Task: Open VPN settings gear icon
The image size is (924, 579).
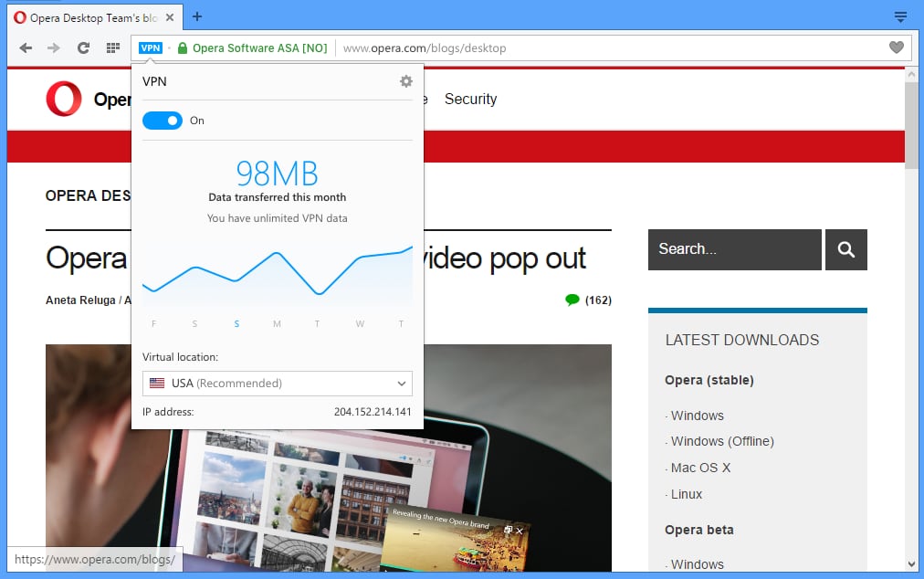Action: [x=406, y=81]
